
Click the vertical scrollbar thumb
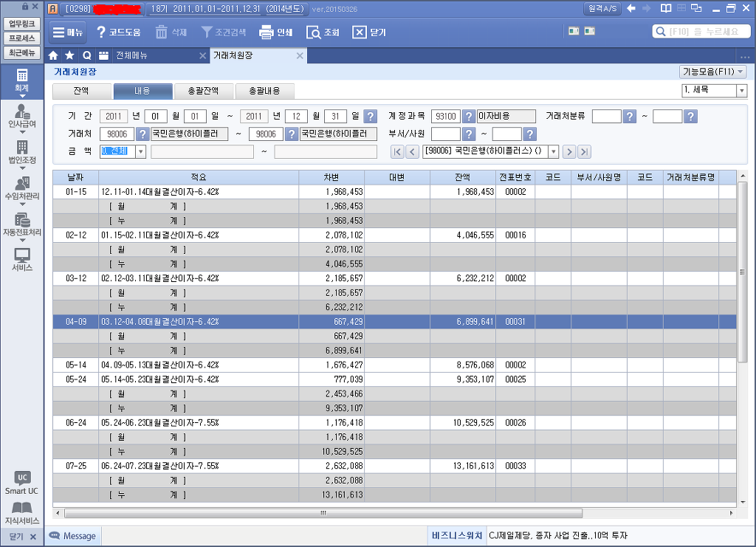point(743,272)
